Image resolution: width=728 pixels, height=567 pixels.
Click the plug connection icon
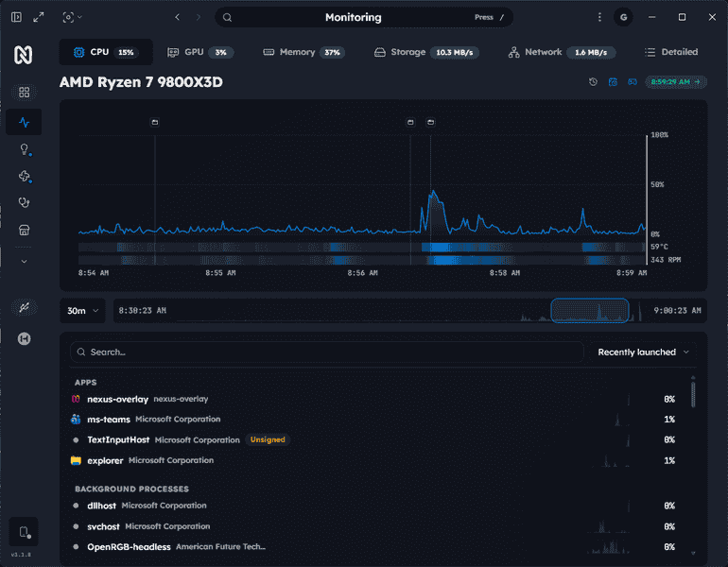pyautogui.click(x=25, y=307)
